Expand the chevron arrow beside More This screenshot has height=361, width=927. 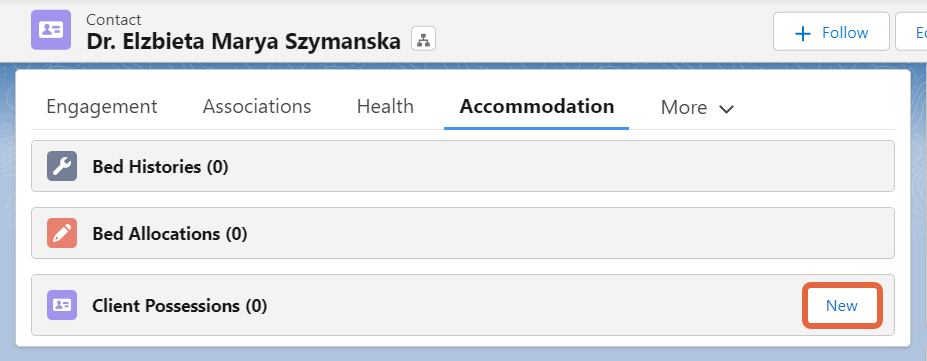726,109
